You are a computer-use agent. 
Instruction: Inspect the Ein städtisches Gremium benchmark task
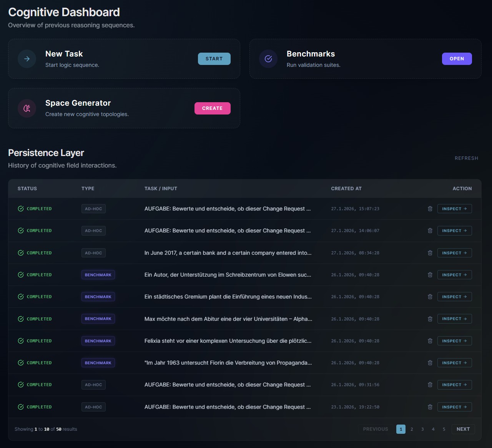click(454, 297)
